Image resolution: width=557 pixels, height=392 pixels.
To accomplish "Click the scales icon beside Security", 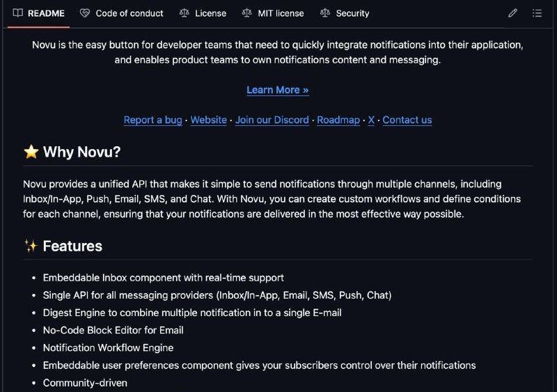I will click(x=325, y=13).
